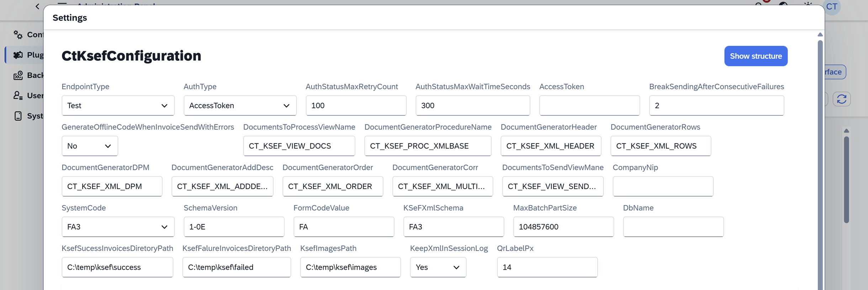
Task: Focus the empty DbName field
Action: click(x=673, y=227)
